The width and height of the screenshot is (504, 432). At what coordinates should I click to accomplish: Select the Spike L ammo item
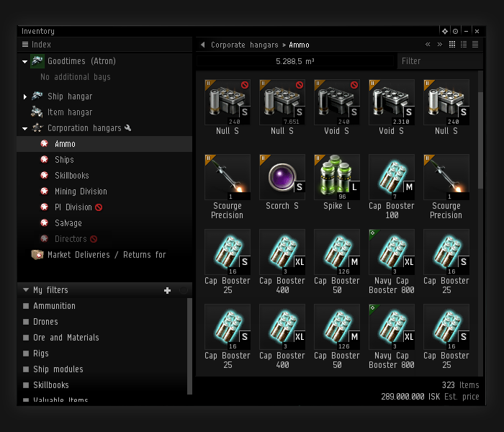(337, 182)
